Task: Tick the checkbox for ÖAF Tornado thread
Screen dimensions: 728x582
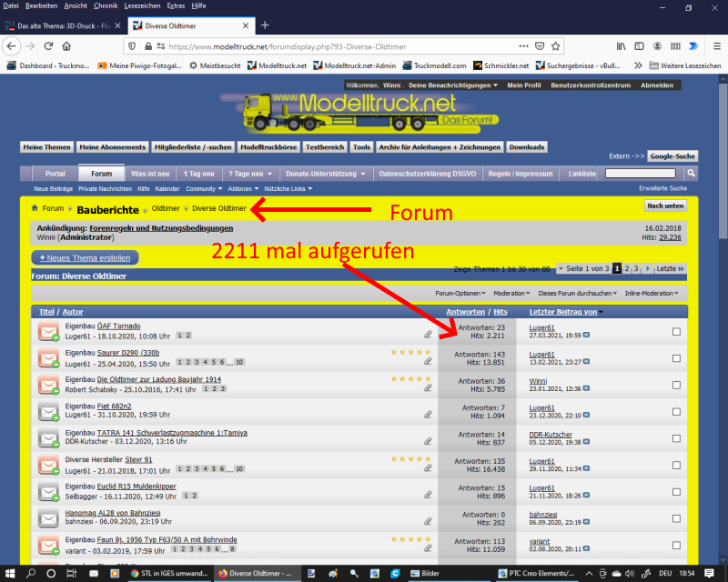Action: click(x=676, y=331)
